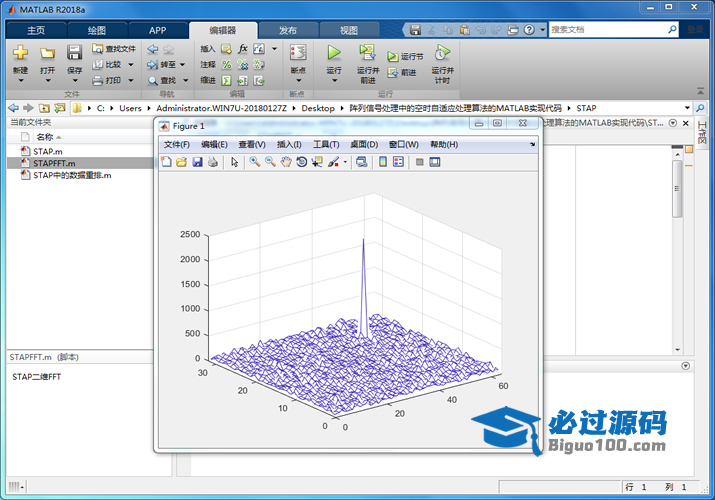Click the help question mark icon
715x500 pixels.
click(529, 30)
